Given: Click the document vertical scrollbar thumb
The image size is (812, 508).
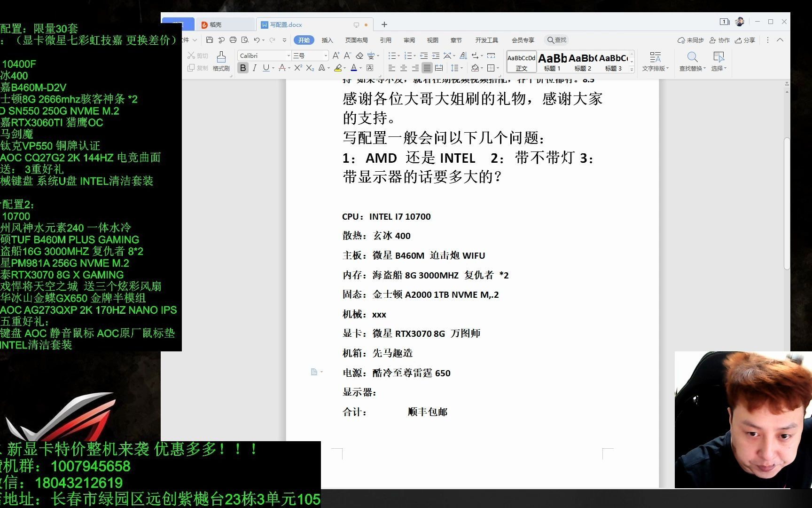Looking at the screenshot, I should (787, 203).
